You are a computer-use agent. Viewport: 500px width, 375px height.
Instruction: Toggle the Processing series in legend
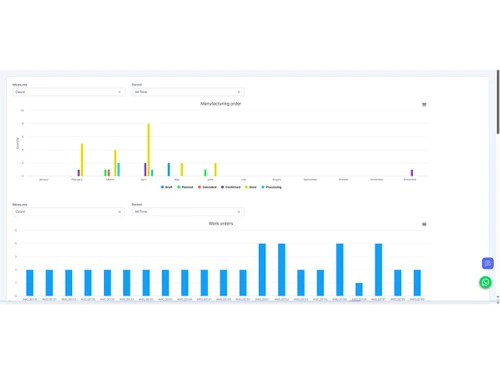click(x=271, y=187)
